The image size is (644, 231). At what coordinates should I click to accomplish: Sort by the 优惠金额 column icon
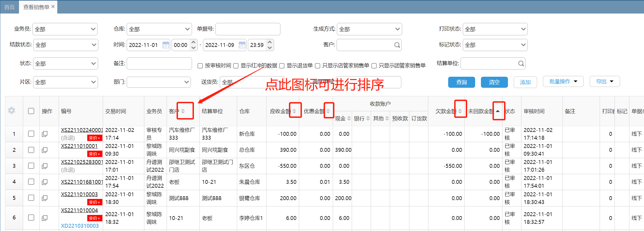[x=328, y=111]
